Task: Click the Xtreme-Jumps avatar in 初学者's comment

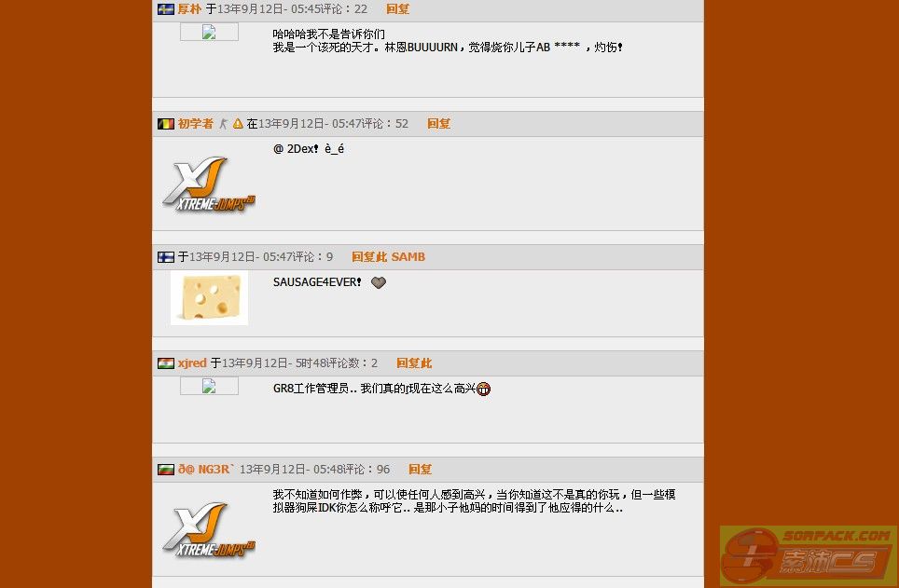Action: click(209, 184)
